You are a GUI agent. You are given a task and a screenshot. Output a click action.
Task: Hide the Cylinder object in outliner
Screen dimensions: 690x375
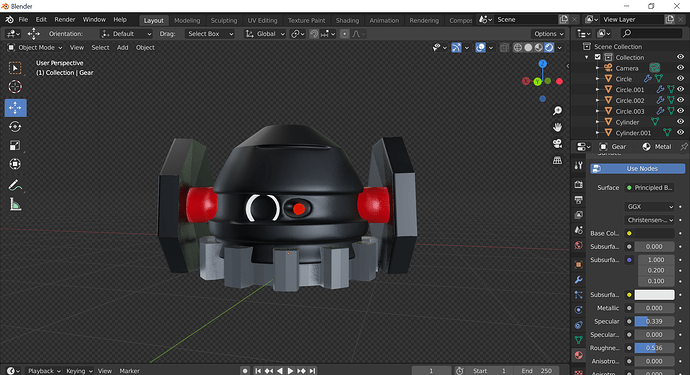pos(680,122)
